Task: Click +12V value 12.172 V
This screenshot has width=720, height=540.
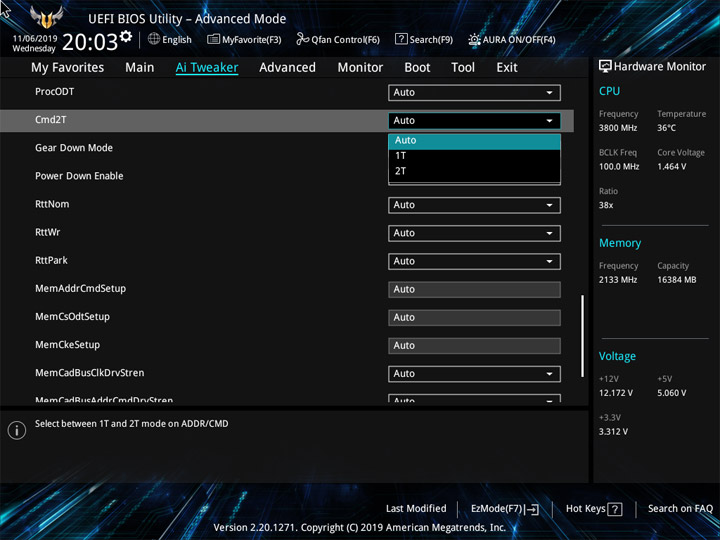Action: click(x=616, y=393)
